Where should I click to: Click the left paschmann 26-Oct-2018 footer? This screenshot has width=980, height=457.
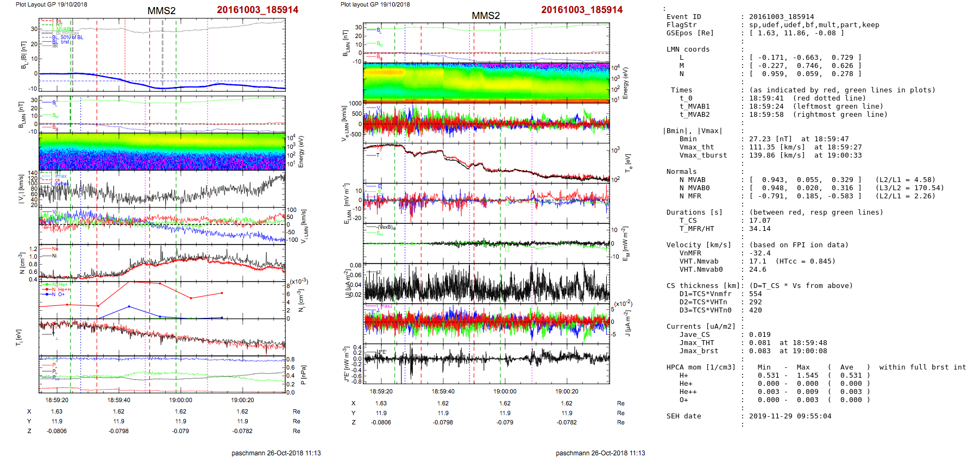point(276,453)
